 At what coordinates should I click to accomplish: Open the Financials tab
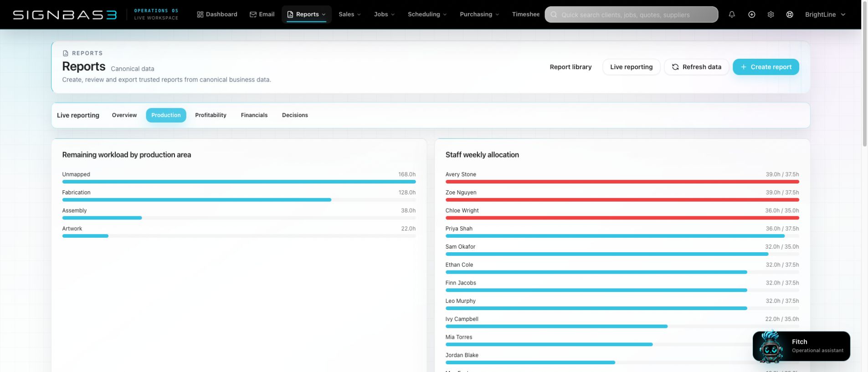[x=254, y=115]
